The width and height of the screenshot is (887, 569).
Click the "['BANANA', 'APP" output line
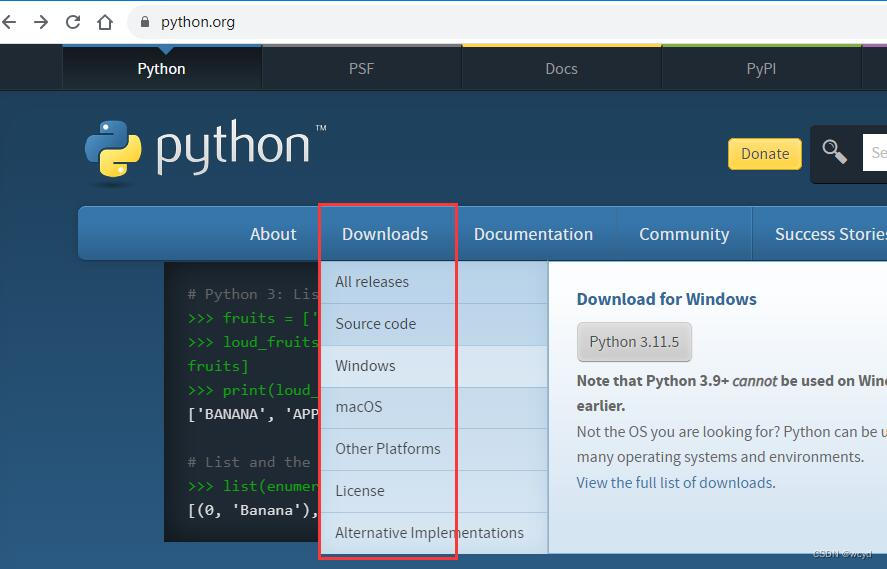tap(253, 414)
